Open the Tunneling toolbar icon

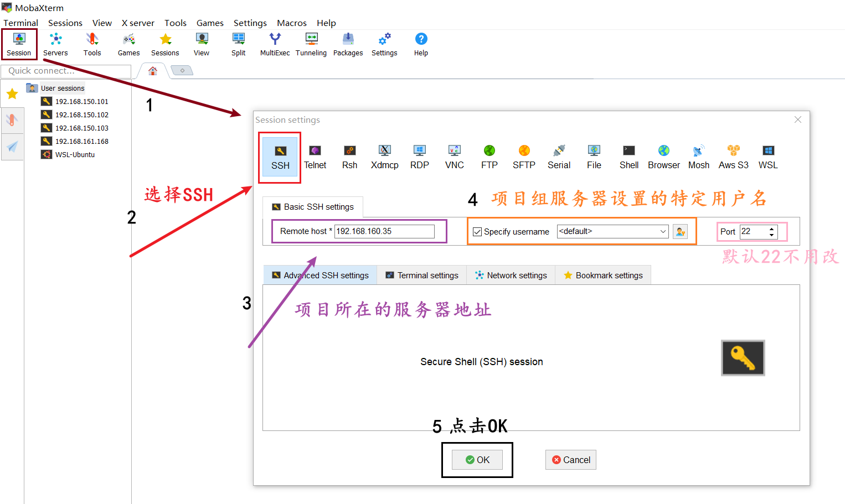coord(311,44)
